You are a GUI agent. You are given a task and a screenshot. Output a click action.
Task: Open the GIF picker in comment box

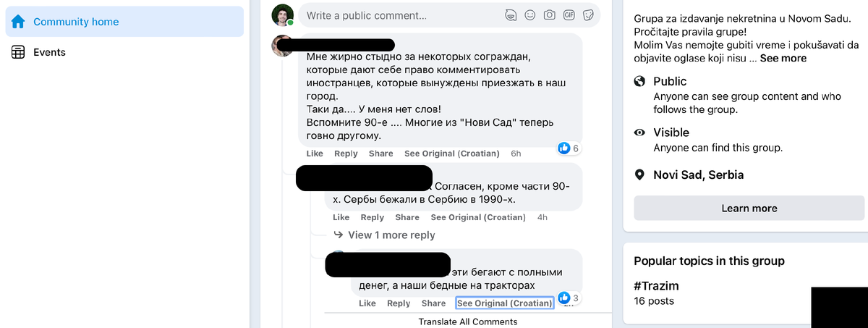pos(569,14)
